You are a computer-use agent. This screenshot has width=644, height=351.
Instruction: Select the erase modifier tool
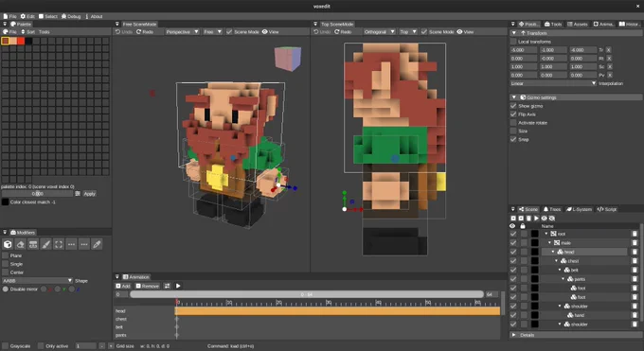coord(21,244)
